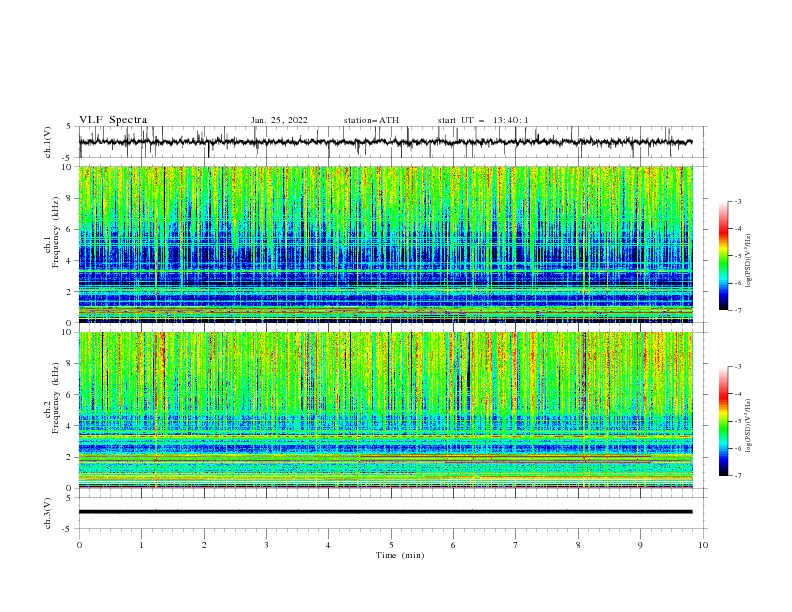Screen dimensions: 792x612
Task: Click the time axis tick label "4"
Action: [328, 545]
